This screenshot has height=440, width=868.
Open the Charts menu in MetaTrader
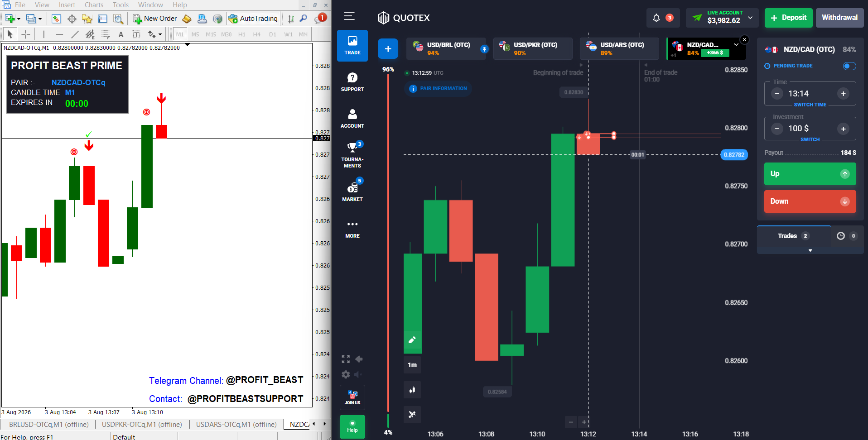[94, 5]
